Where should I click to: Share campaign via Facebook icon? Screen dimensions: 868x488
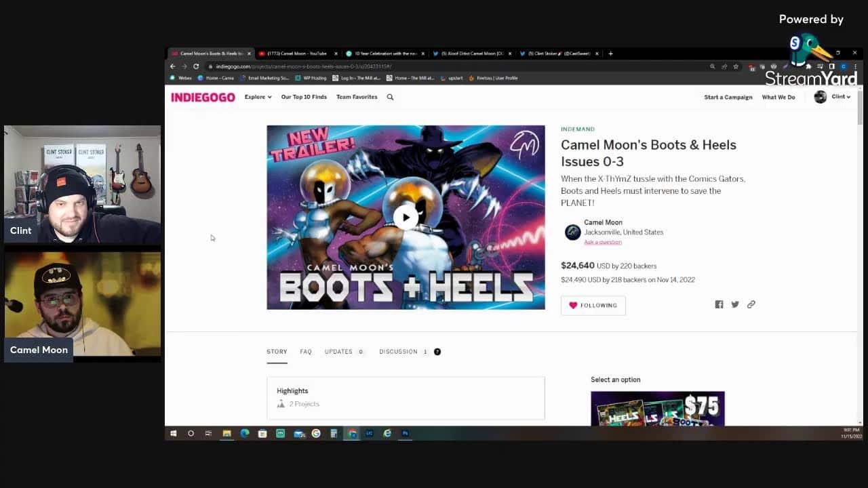click(719, 304)
